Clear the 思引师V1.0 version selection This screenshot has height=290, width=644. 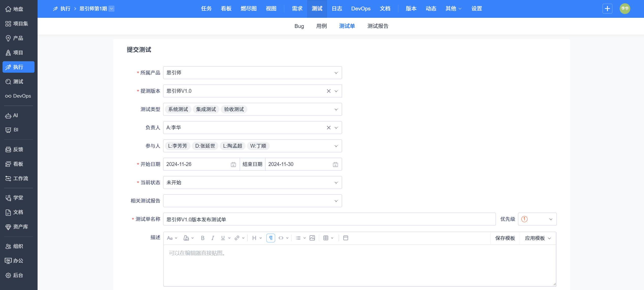click(328, 91)
